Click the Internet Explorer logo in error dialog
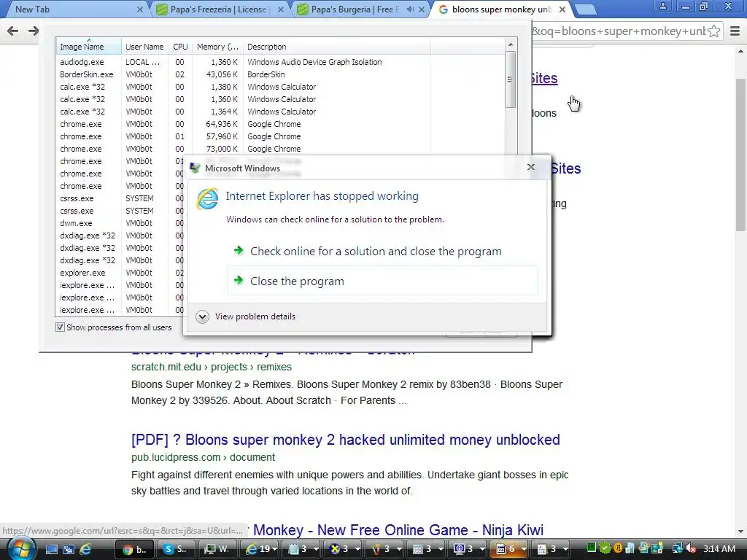This screenshot has height=560, width=747. (208, 198)
